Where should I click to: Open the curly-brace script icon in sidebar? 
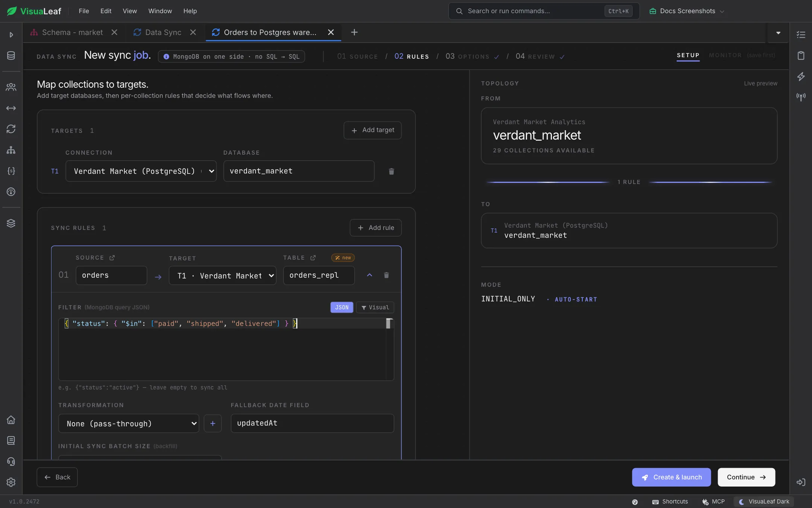tap(11, 171)
